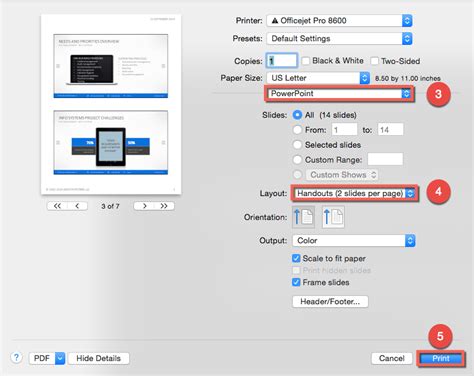The height and width of the screenshot is (376, 474).
Task: Click the Custom Range text field
Action: point(385,159)
